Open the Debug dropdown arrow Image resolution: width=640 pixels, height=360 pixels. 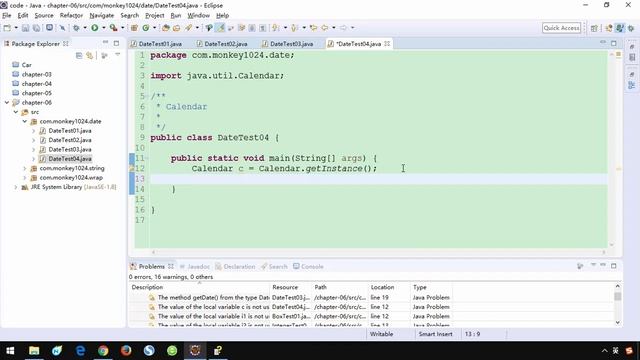(x=85, y=28)
